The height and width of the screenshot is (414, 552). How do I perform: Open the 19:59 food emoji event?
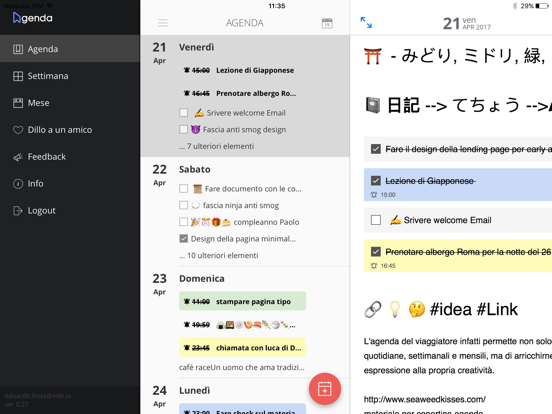coord(242,325)
